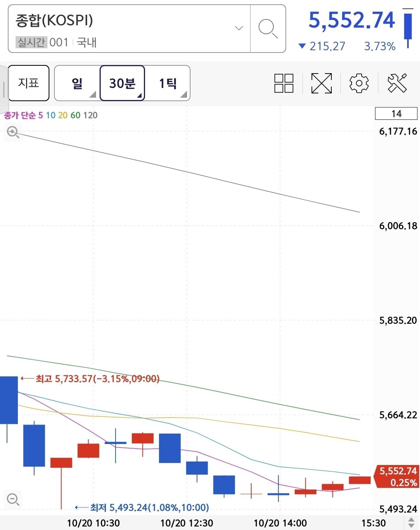420x530 pixels.
Task: Open chart settings gear icon
Action: [359, 83]
